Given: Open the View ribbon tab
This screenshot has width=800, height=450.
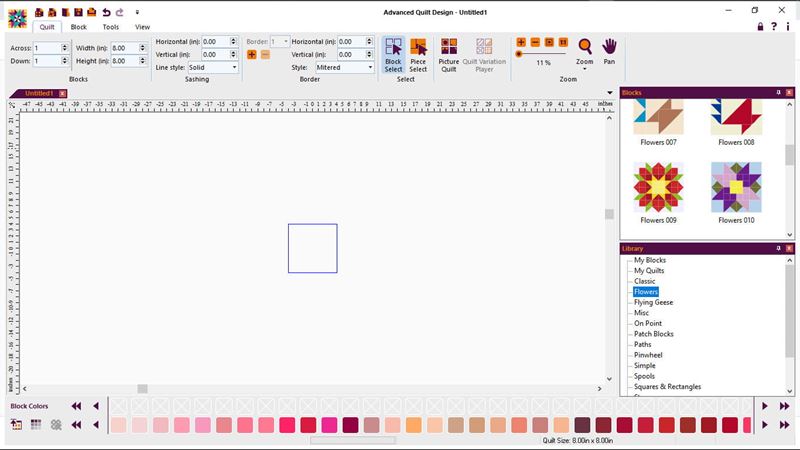Looking at the screenshot, I should (143, 27).
